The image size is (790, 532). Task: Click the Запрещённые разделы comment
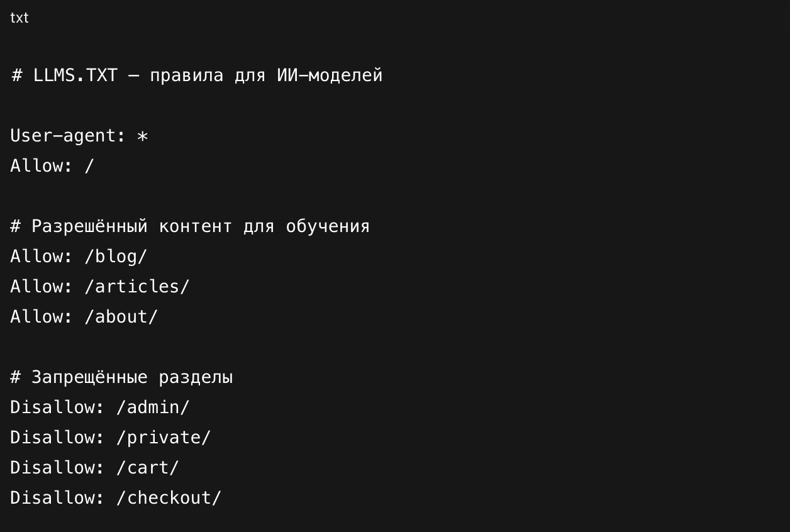(x=132, y=377)
